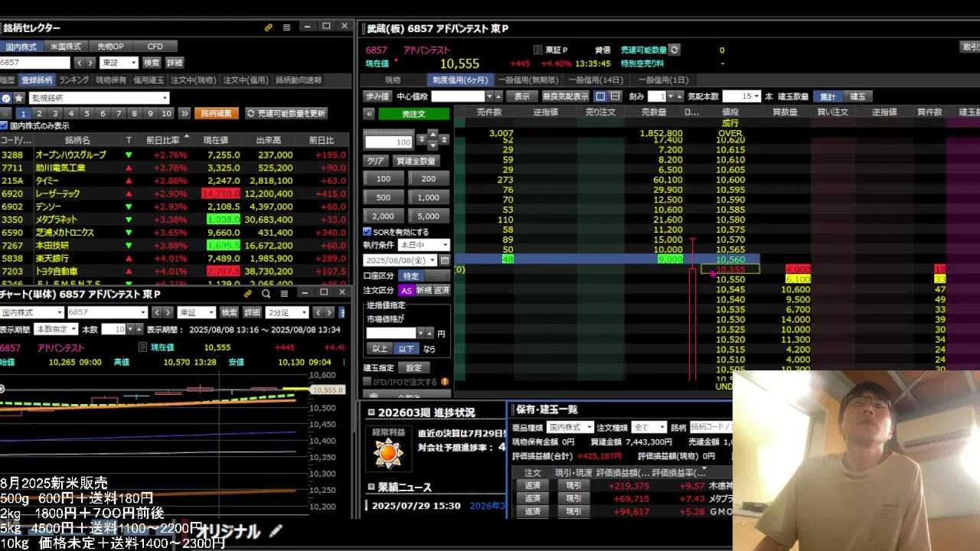The image size is (980, 551).
Task: Enable IFD/IFOで注文する checkbox
Action: [367, 381]
